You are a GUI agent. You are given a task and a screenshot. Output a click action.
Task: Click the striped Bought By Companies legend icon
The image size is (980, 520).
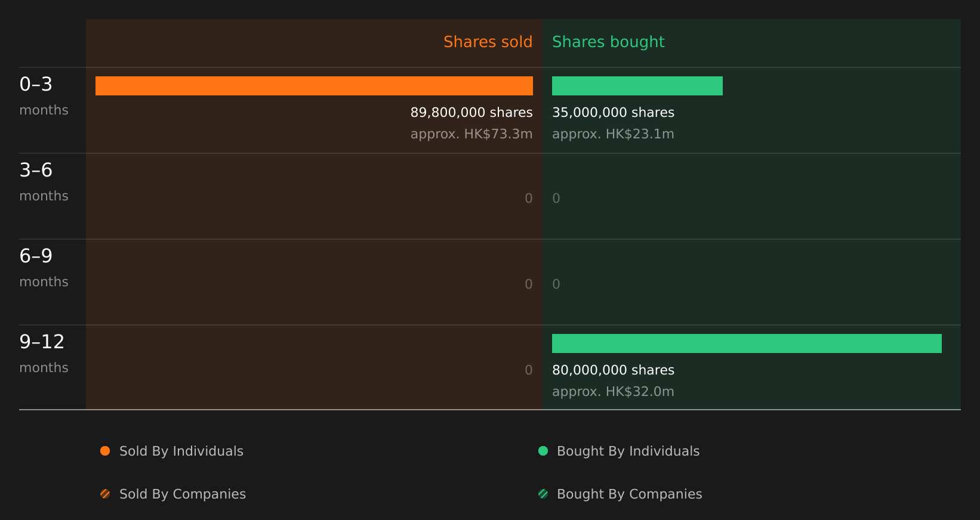(543, 494)
